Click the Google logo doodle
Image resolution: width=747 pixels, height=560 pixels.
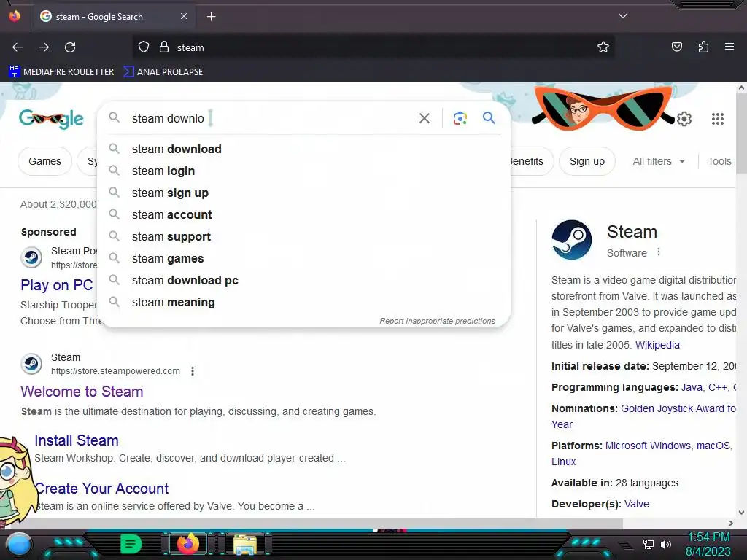(x=52, y=119)
